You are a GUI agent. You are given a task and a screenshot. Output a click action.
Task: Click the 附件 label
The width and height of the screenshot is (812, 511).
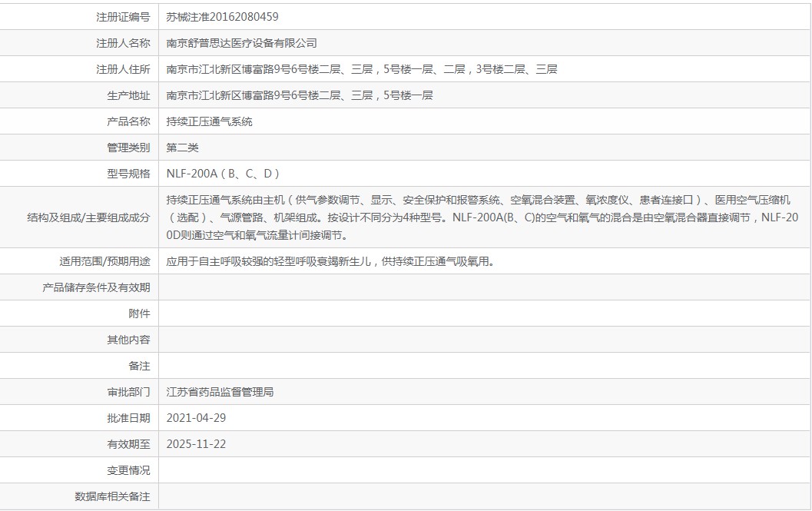pyautogui.click(x=139, y=314)
